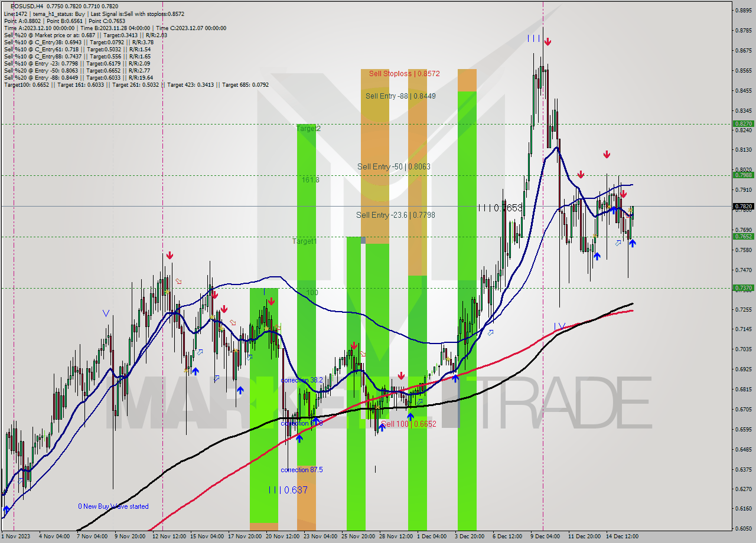Viewport: 756px width, 543px height.
Task: Select the 'Sell %10 @ C_Entry88' line
Action: pyautogui.click(x=77, y=56)
